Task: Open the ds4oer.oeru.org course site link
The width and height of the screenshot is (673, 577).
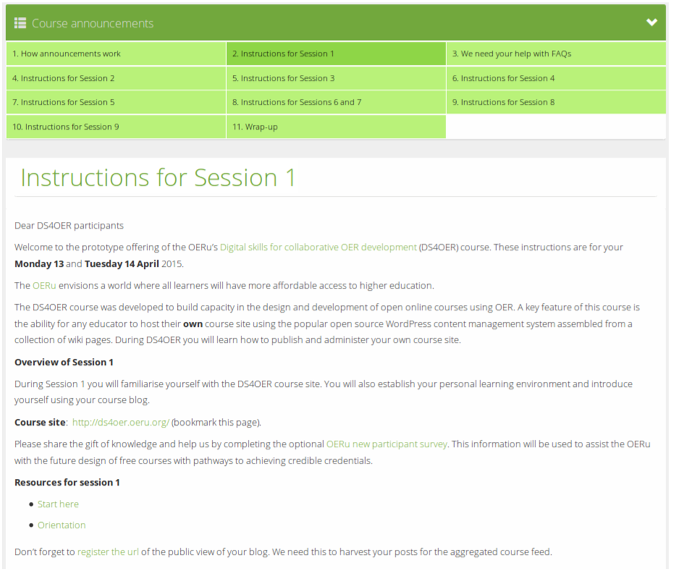Action: click(121, 423)
